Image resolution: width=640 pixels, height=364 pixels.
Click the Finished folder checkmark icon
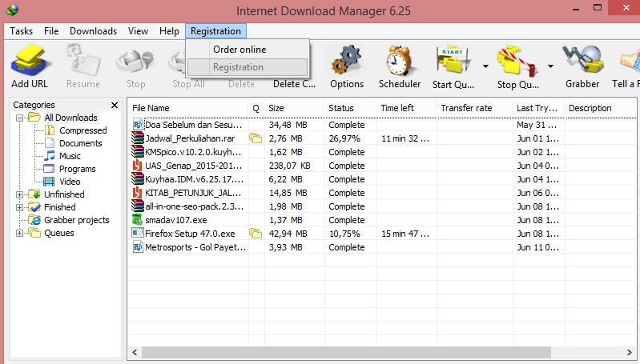click(34, 207)
